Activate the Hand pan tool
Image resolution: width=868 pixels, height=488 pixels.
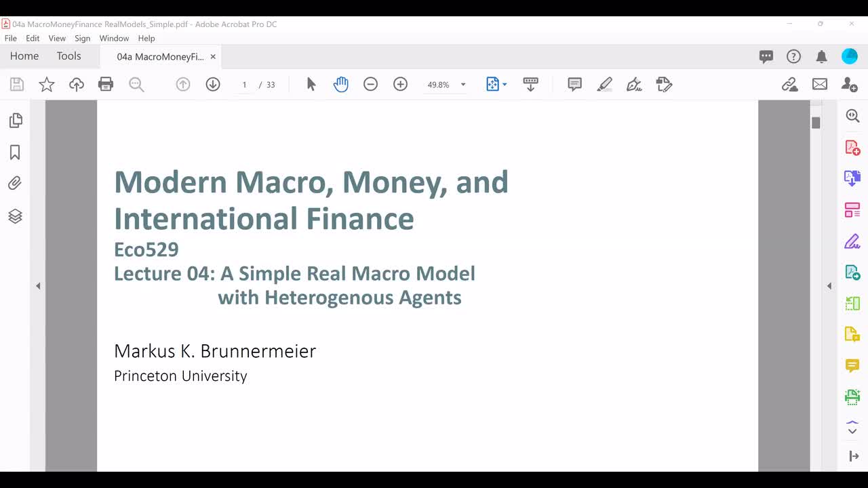pos(341,85)
